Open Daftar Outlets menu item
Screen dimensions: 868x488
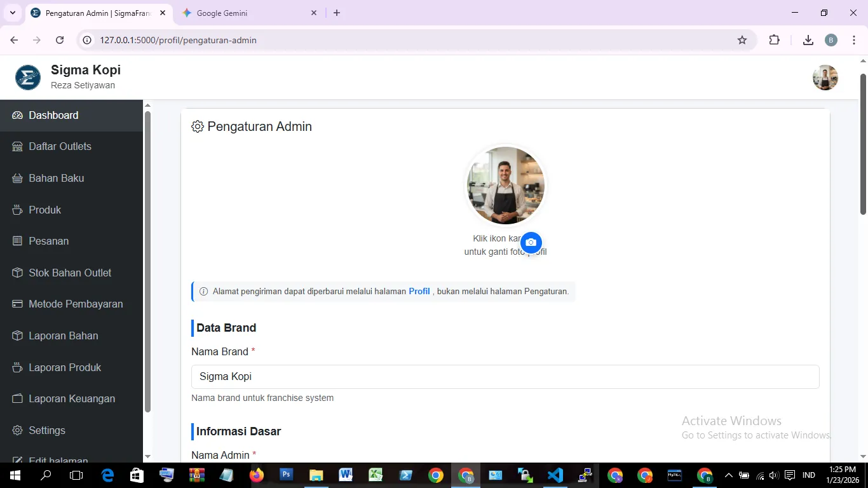(x=71, y=147)
